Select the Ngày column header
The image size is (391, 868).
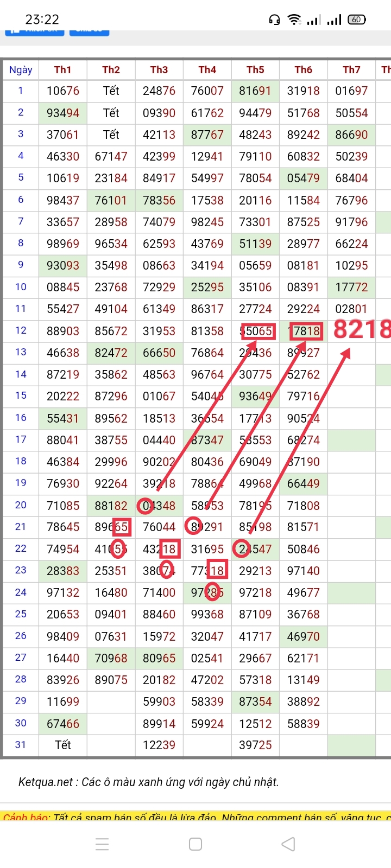pos(21,70)
